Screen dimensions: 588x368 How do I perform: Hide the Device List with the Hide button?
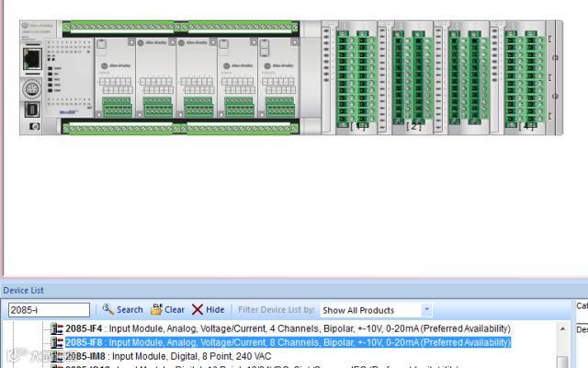209,310
